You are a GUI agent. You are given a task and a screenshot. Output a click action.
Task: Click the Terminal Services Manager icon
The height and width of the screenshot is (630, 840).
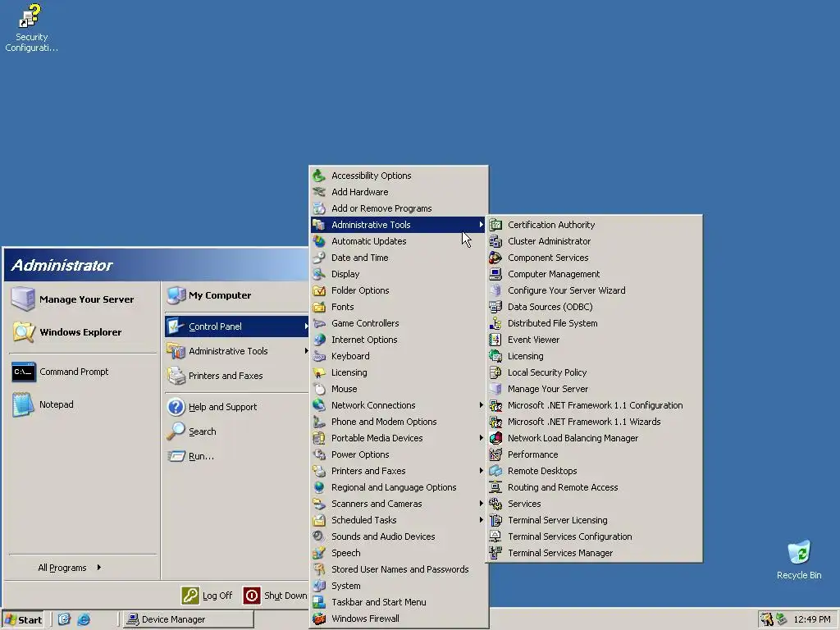[495, 553]
